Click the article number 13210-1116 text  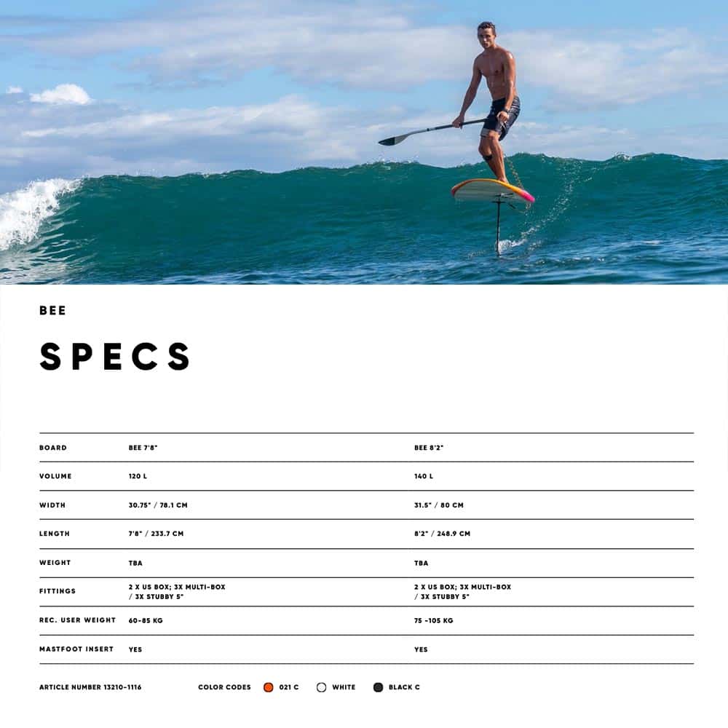(90, 687)
